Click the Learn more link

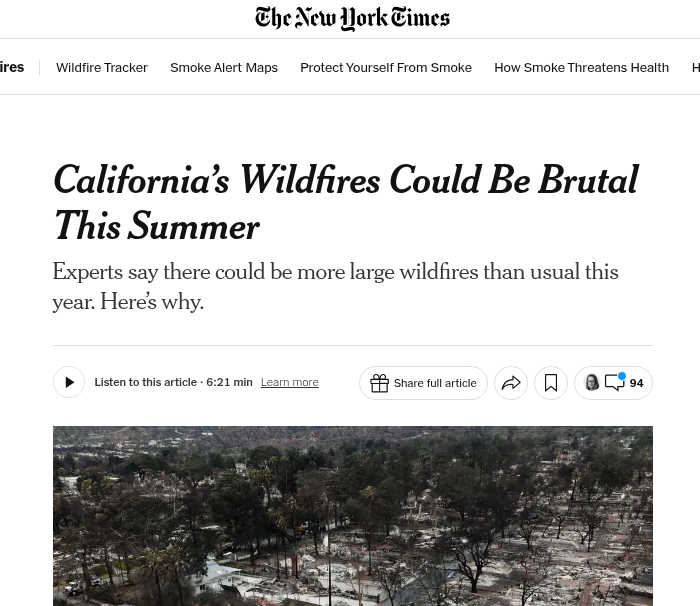click(x=290, y=382)
